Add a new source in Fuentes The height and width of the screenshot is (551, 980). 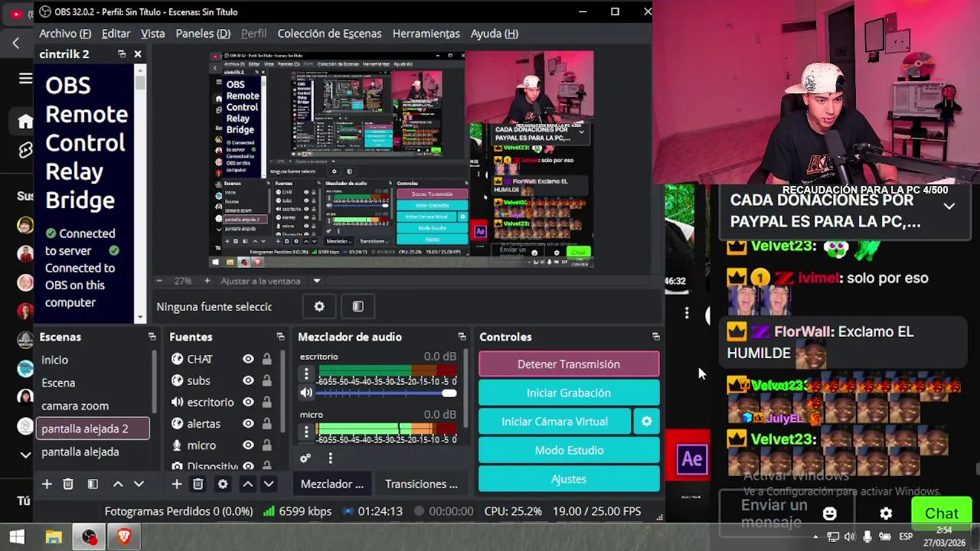point(176,484)
